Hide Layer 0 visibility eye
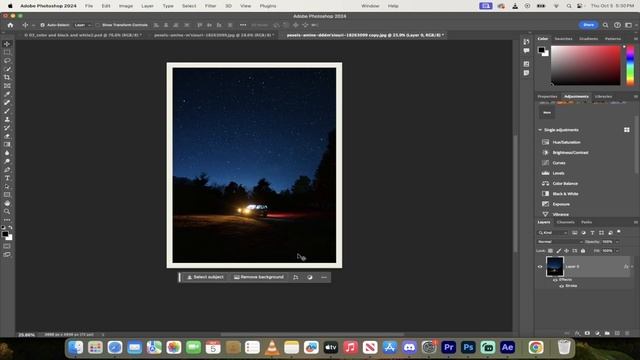Screen dimensions: 640x360 pyautogui.click(x=540, y=267)
